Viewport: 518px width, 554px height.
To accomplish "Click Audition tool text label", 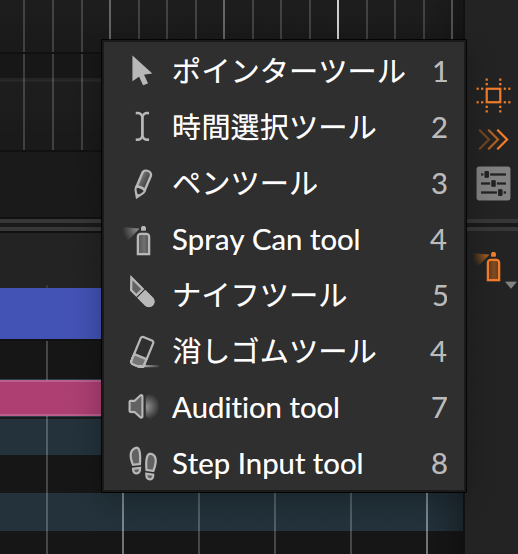I will point(256,408).
